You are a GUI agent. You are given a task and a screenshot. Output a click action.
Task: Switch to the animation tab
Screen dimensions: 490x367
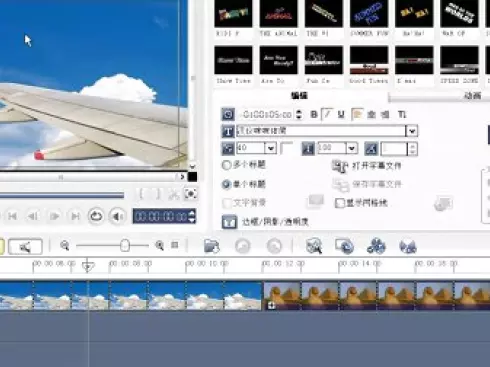472,96
